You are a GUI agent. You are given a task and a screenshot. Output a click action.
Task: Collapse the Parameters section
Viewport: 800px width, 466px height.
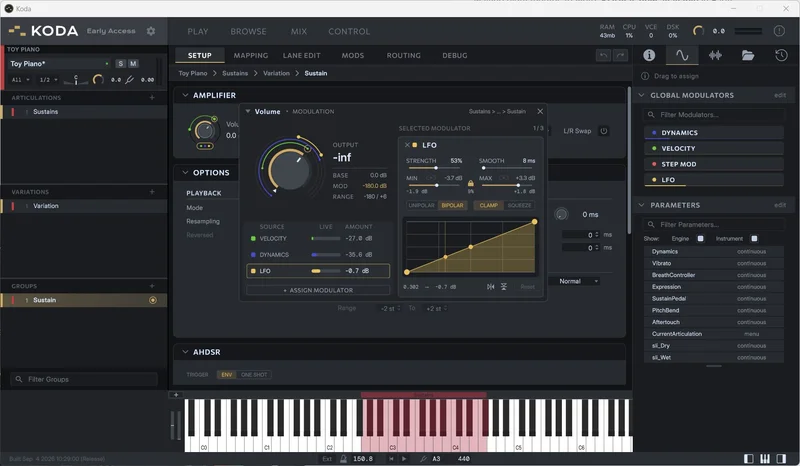pyautogui.click(x=642, y=205)
